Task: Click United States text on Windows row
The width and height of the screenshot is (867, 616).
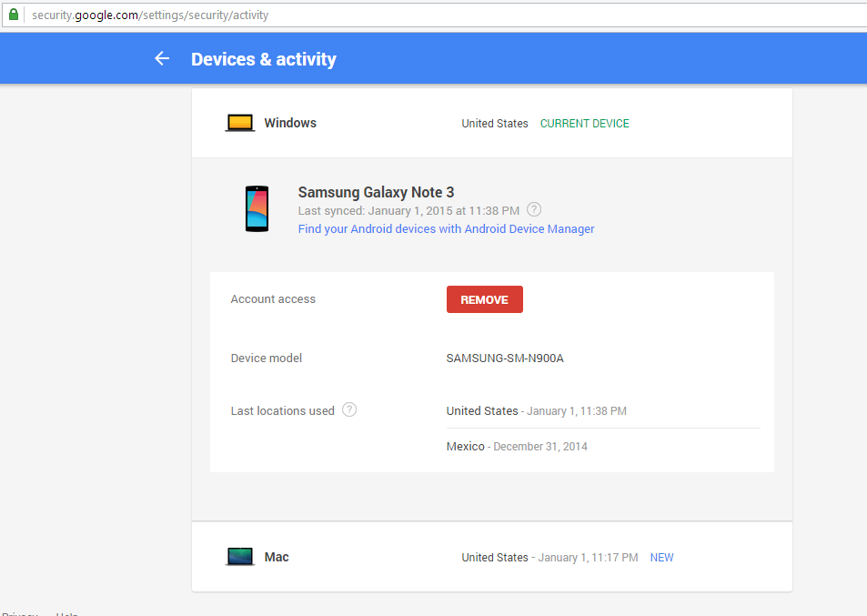Action: click(495, 124)
